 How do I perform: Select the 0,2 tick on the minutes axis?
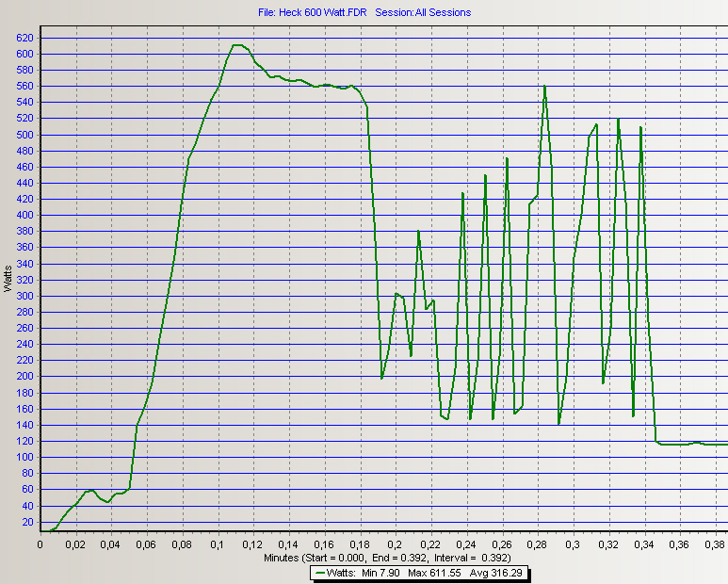click(395, 543)
